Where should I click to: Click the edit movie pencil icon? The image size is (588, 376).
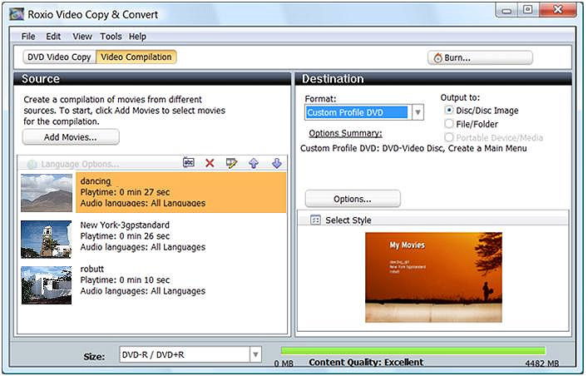coord(232,163)
